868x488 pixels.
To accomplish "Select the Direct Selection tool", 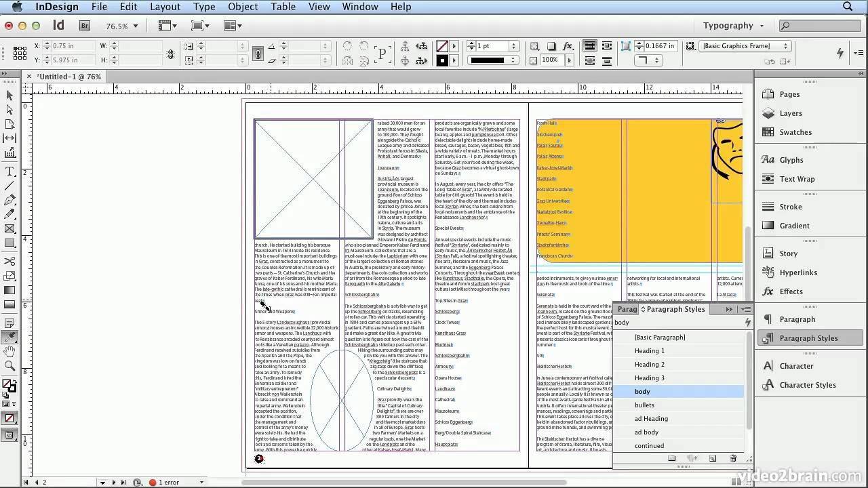I will pyautogui.click(x=9, y=110).
